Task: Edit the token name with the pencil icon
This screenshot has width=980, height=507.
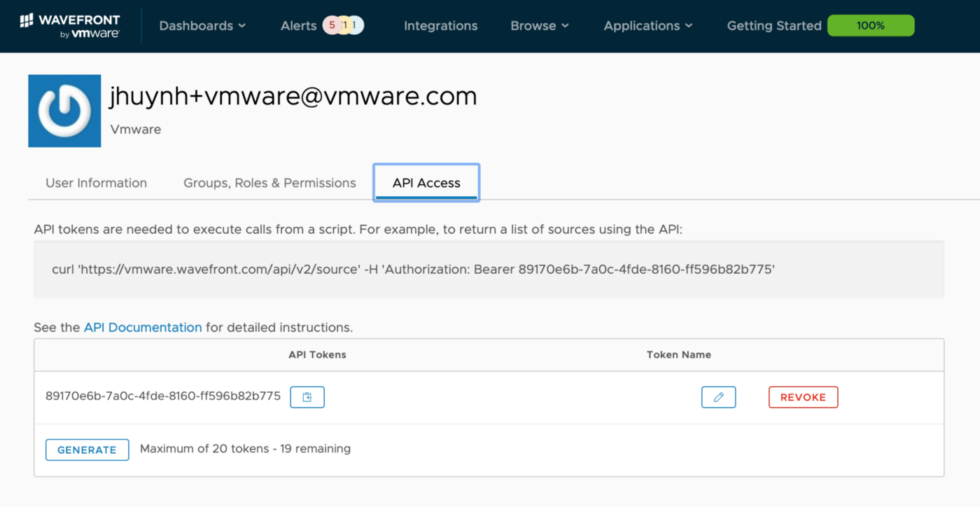Action: (x=718, y=396)
